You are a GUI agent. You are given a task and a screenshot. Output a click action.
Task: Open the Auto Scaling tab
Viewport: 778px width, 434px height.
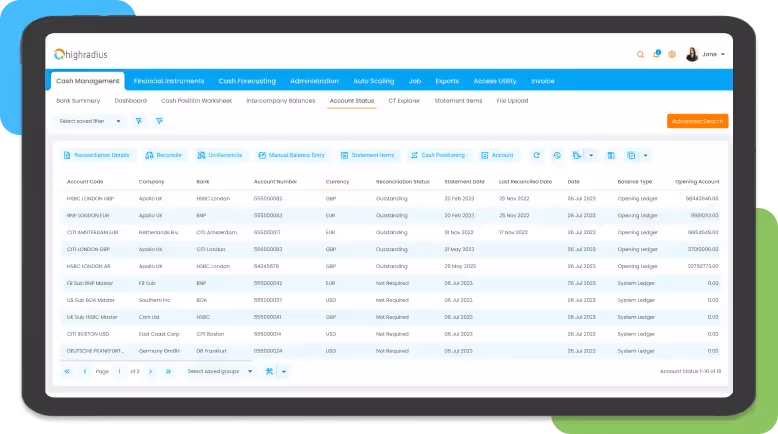point(374,81)
